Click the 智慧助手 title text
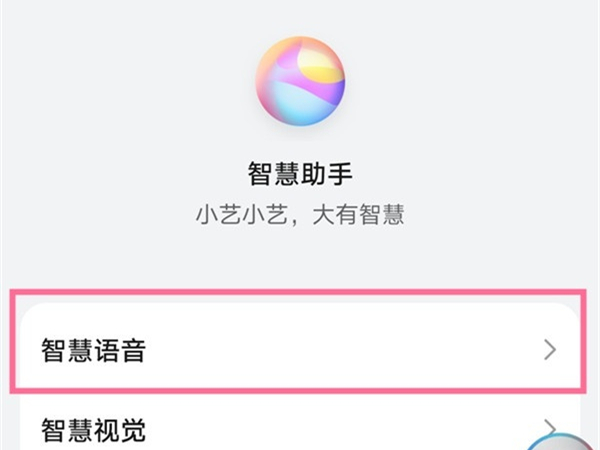 [300, 175]
